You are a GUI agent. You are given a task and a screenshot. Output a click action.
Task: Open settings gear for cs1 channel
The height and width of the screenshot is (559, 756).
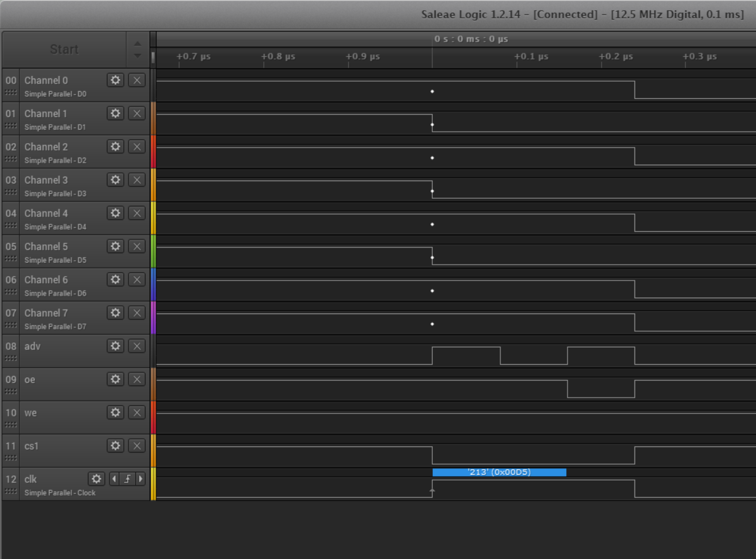click(x=115, y=446)
